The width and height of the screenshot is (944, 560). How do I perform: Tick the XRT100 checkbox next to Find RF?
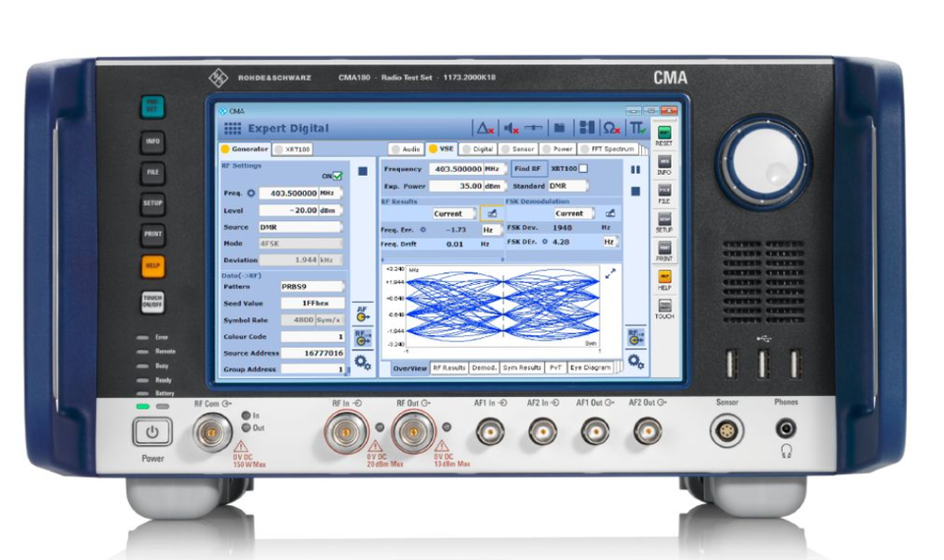pyautogui.click(x=583, y=169)
